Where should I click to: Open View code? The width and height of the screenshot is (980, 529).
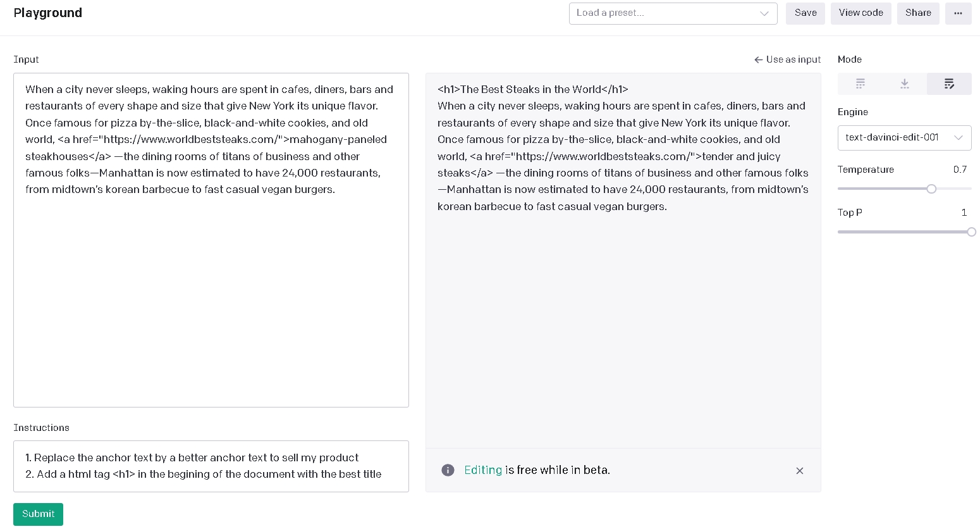tap(861, 13)
